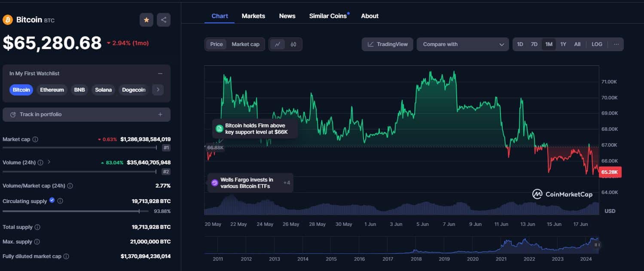644x271 pixels.
Task: Select the Dogecoin watchlist chip
Action: coord(134,90)
